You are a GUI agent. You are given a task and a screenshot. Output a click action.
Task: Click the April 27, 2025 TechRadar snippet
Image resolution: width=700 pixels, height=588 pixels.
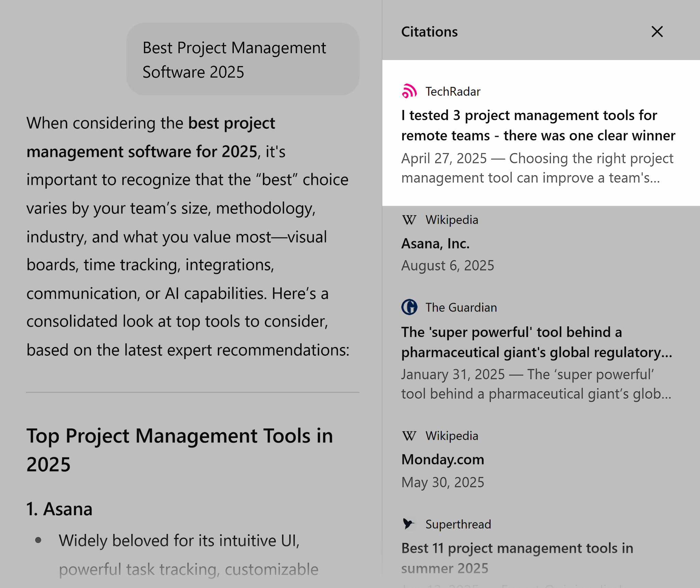point(537,168)
